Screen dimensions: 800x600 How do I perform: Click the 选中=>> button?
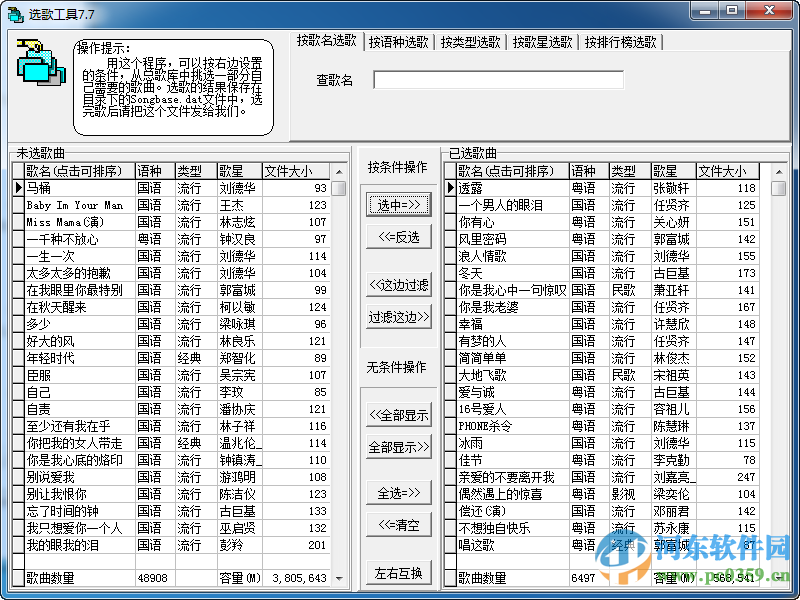click(399, 205)
